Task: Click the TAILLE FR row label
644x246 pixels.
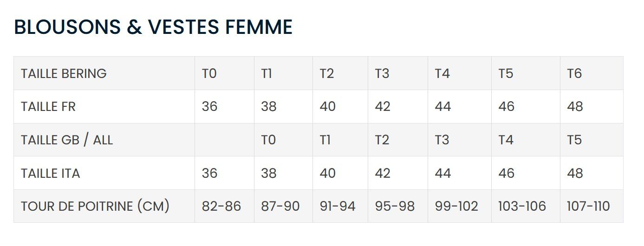Action: [x=48, y=107]
